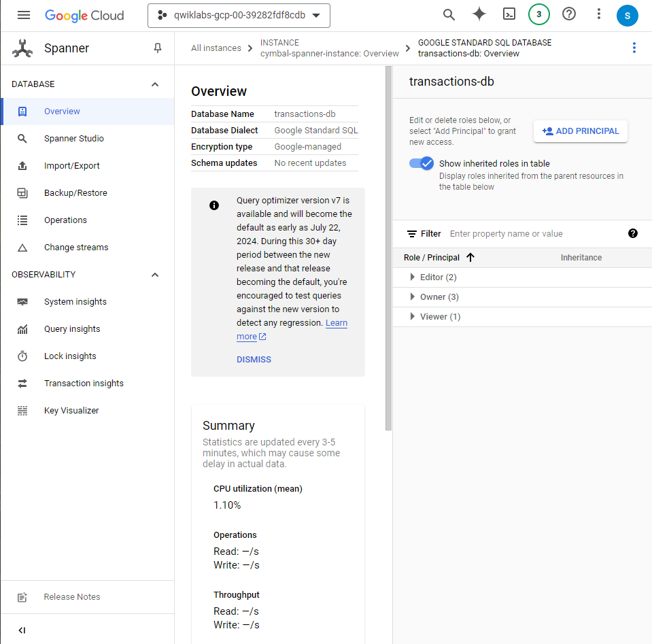Collapse the OBSERVABILITY section
The height and width of the screenshot is (644, 652).
click(155, 275)
